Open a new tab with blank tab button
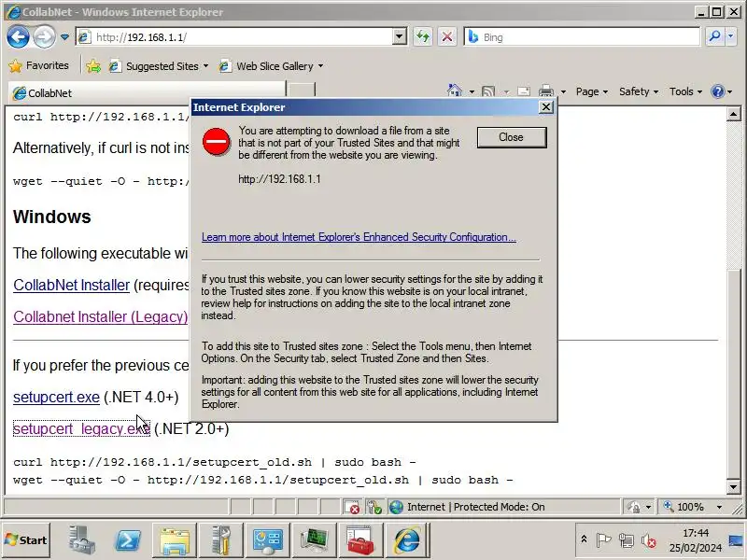Screen dimensions: 747x560 tap(301, 91)
